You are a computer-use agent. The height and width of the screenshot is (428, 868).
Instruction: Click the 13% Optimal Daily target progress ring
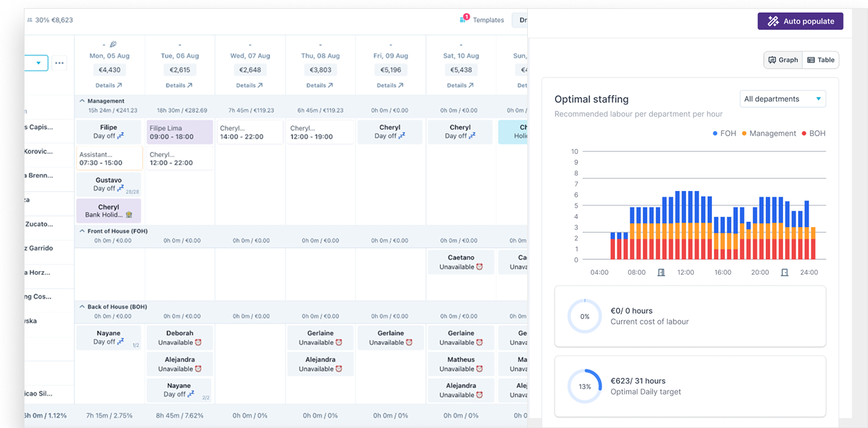(x=585, y=386)
